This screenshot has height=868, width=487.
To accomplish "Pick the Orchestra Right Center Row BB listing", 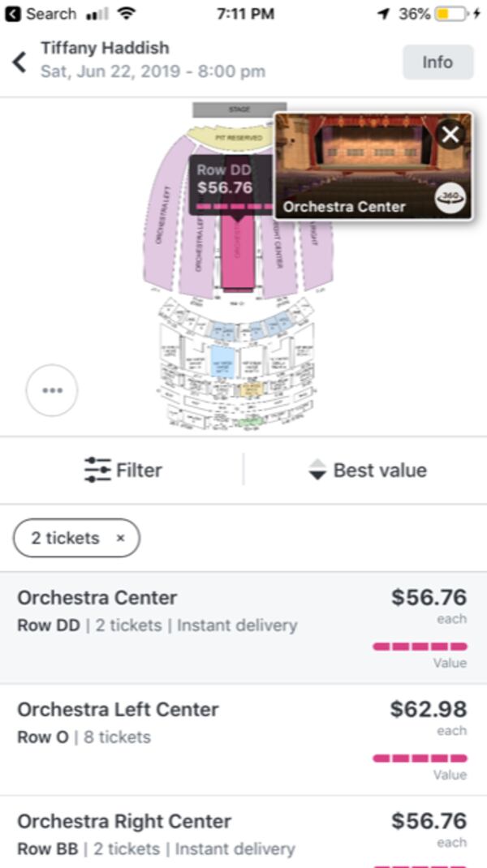I will 242,834.
